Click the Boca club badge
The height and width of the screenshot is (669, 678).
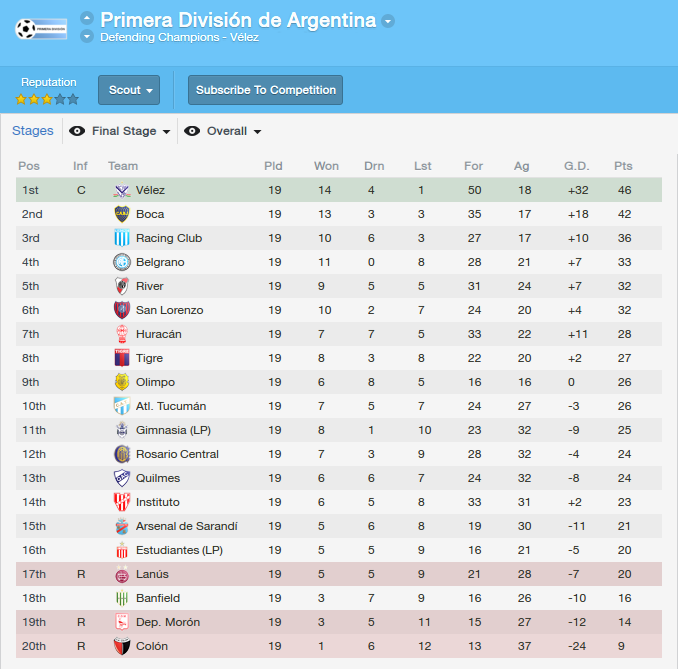(122, 214)
